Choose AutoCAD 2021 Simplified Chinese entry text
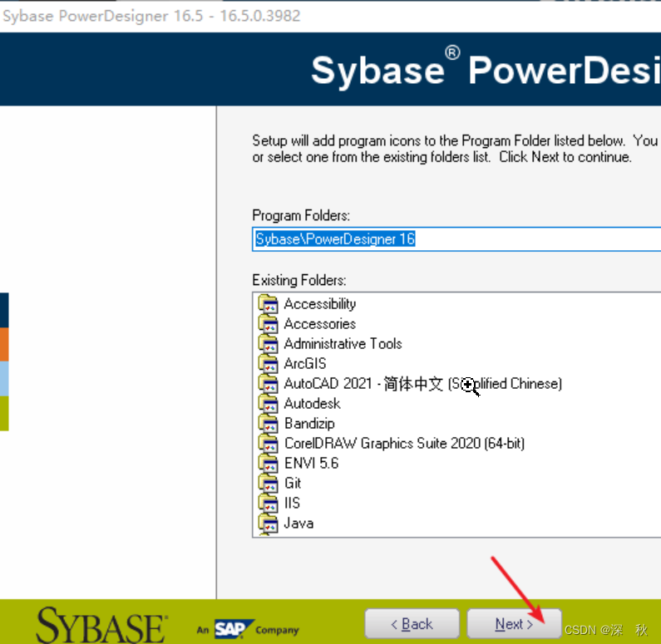661x644 pixels. 423,384
